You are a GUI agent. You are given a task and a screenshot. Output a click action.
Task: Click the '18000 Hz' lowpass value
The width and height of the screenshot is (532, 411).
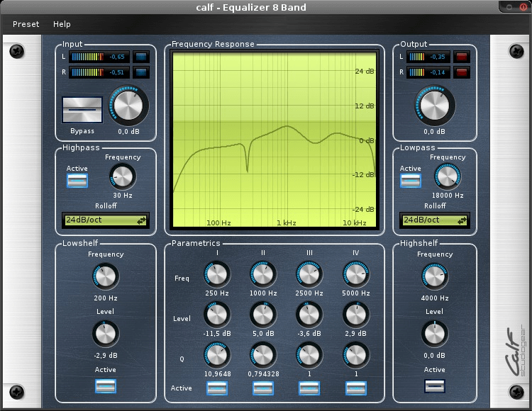448,196
